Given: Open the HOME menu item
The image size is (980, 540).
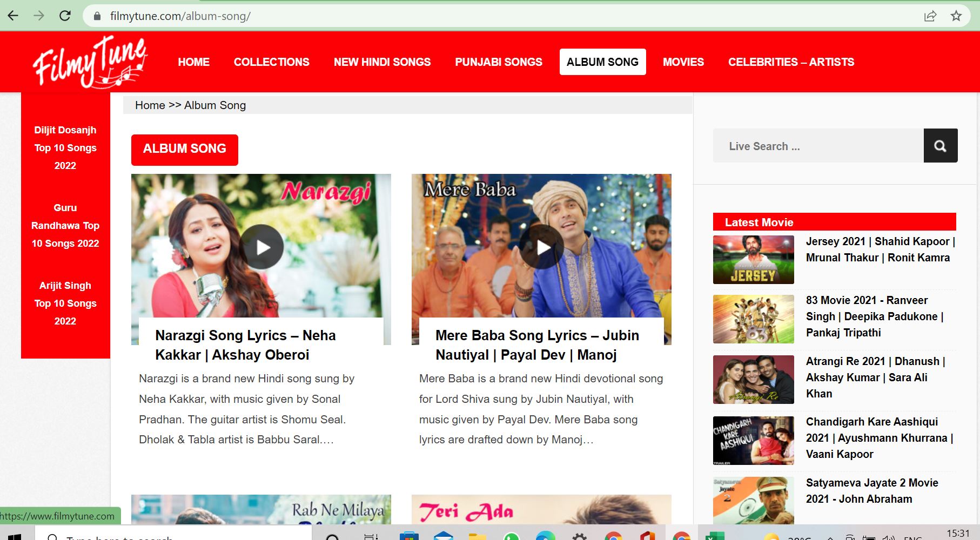Looking at the screenshot, I should (x=194, y=62).
